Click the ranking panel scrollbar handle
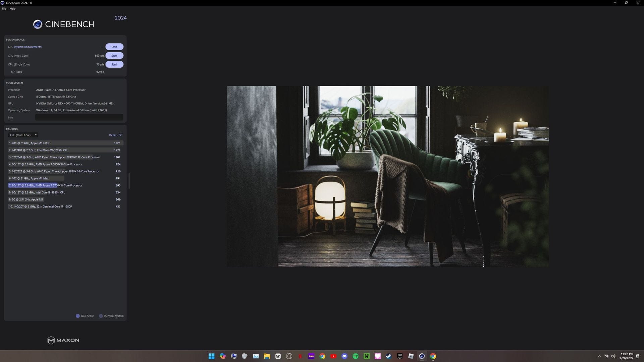Image resolution: width=644 pixels, height=362 pixels. pos(129,181)
